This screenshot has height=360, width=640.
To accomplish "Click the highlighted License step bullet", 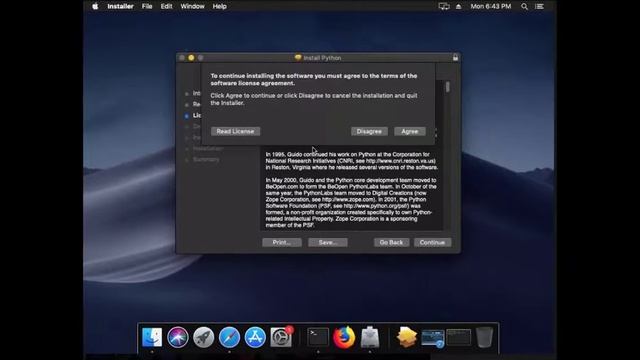I will (x=187, y=116).
